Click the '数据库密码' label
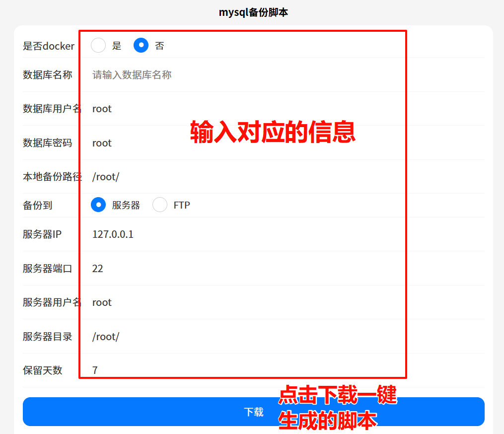The height and width of the screenshot is (434, 504). 48,143
